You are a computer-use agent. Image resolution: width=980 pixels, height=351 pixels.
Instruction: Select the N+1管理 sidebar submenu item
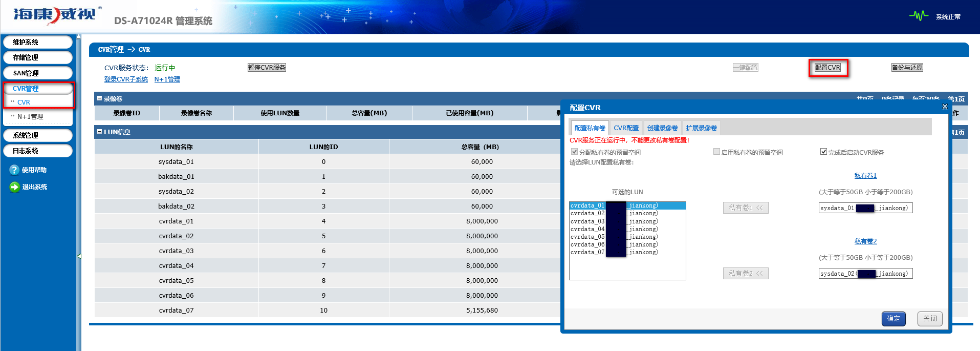click(x=30, y=117)
